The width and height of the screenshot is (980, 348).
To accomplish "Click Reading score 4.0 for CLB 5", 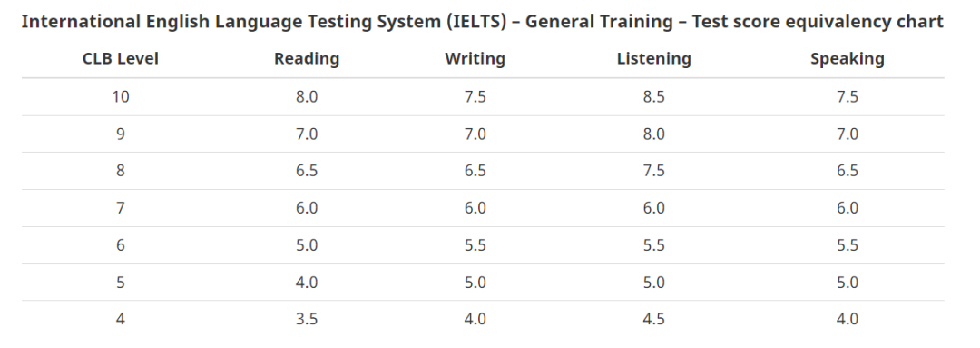I will [x=307, y=283].
